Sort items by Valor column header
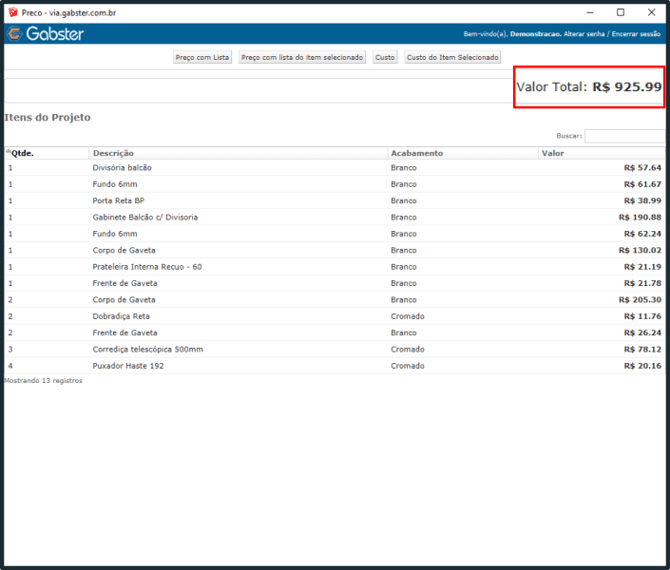This screenshot has height=570, width=670. 552,153
